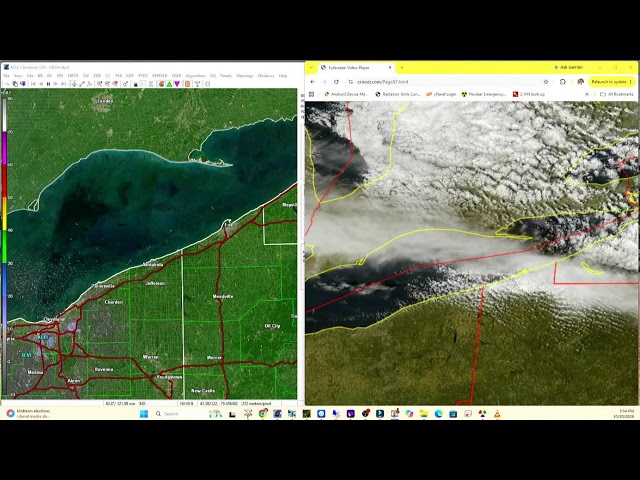Select the pan/move map tool
This screenshot has width=640, height=480.
74,84
